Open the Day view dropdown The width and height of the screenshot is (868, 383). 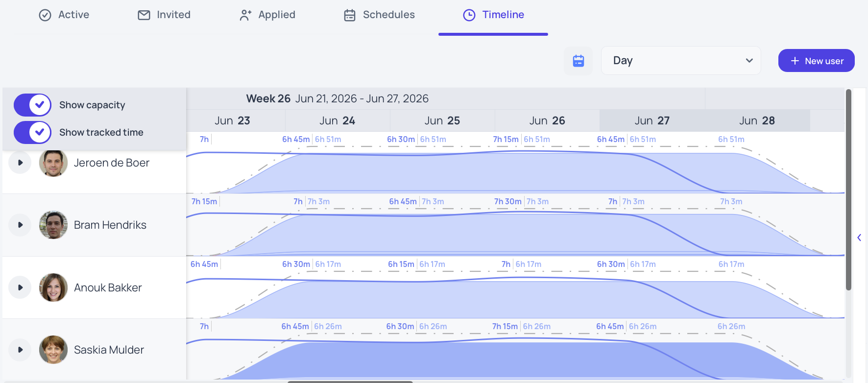point(681,61)
